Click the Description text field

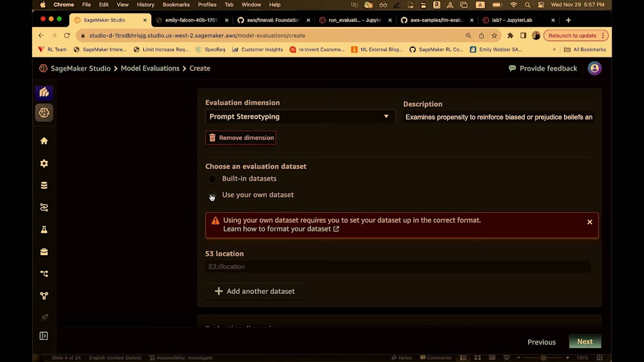pos(499,117)
